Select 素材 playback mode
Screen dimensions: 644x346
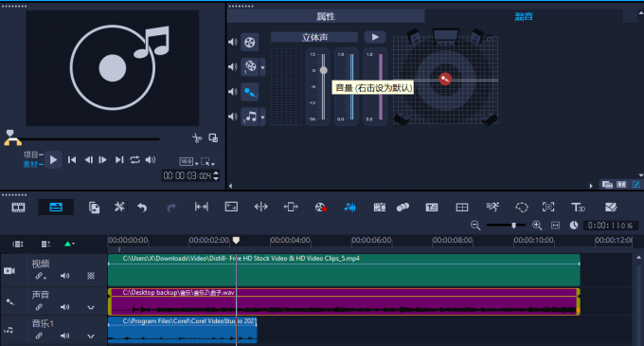tap(30, 164)
